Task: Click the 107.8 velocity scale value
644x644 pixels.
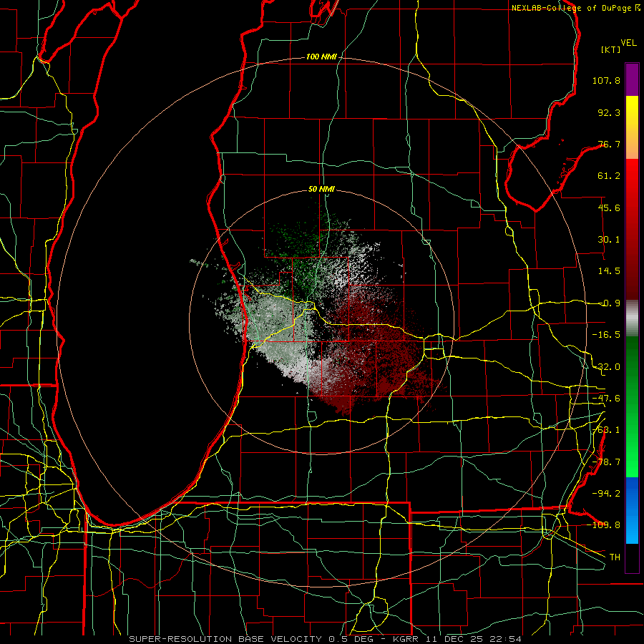Action: pyautogui.click(x=606, y=80)
